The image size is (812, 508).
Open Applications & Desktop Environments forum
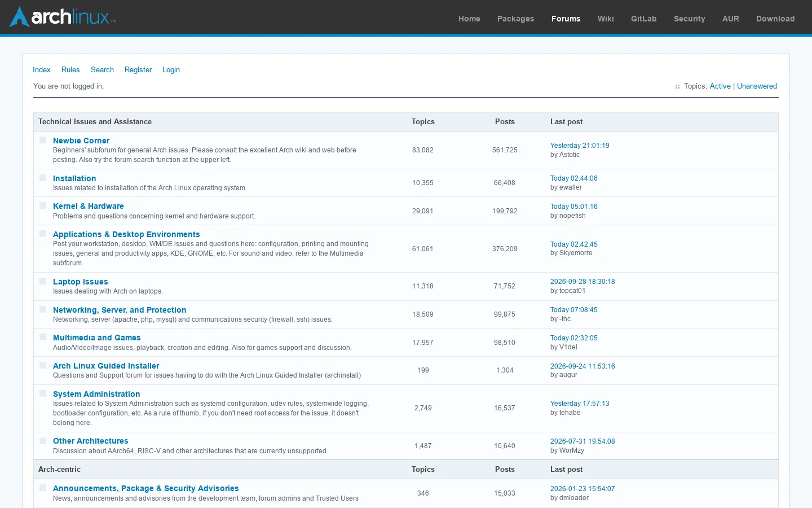[x=126, y=234]
